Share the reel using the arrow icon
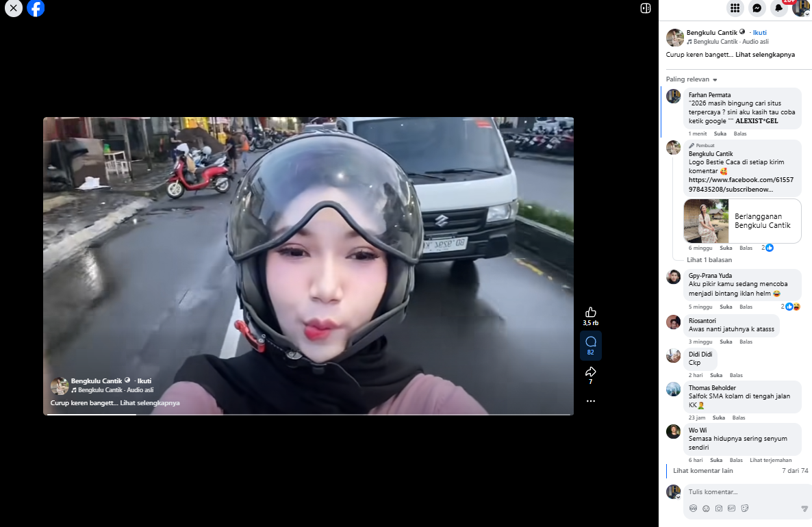This screenshot has height=527, width=812. (590, 372)
